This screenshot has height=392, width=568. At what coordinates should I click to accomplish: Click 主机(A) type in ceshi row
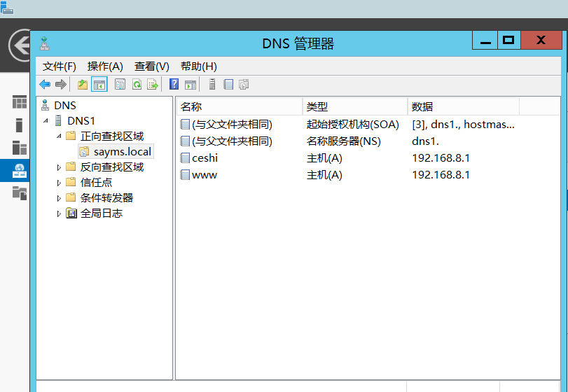pos(324,158)
